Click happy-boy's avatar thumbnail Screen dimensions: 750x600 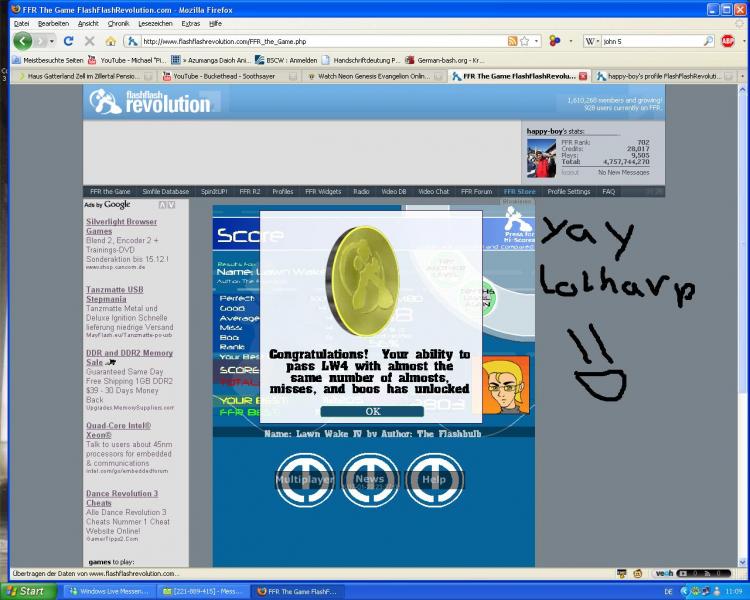click(541, 158)
